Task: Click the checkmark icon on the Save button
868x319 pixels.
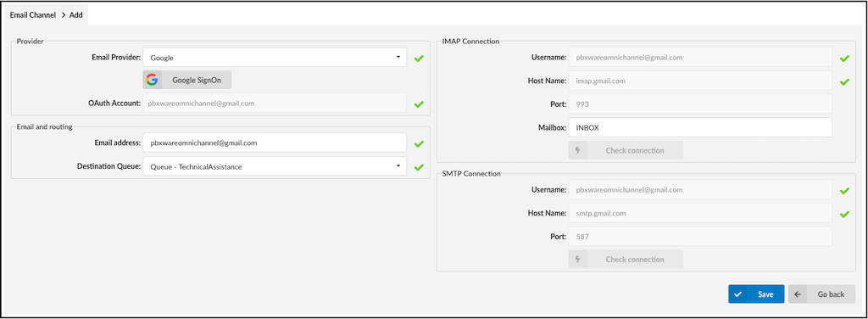Action: pos(738,294)
